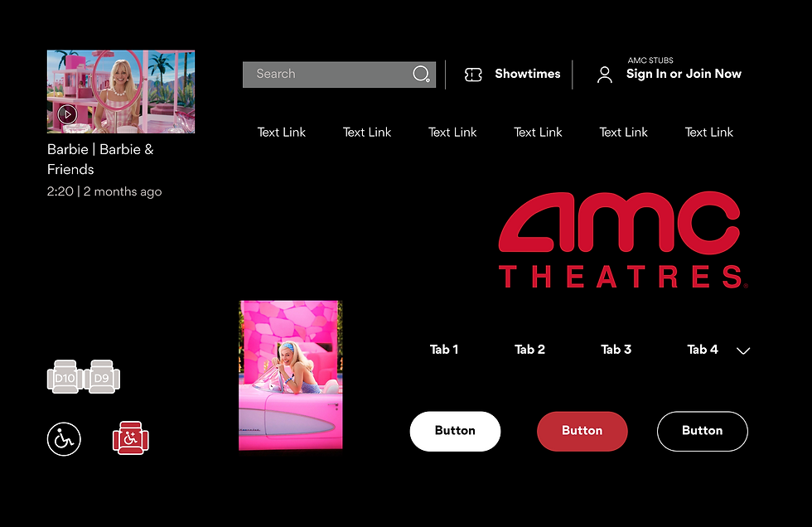The image size is (812, 527).
Task: Click the search magnifier icon
Action: point(421,74)
